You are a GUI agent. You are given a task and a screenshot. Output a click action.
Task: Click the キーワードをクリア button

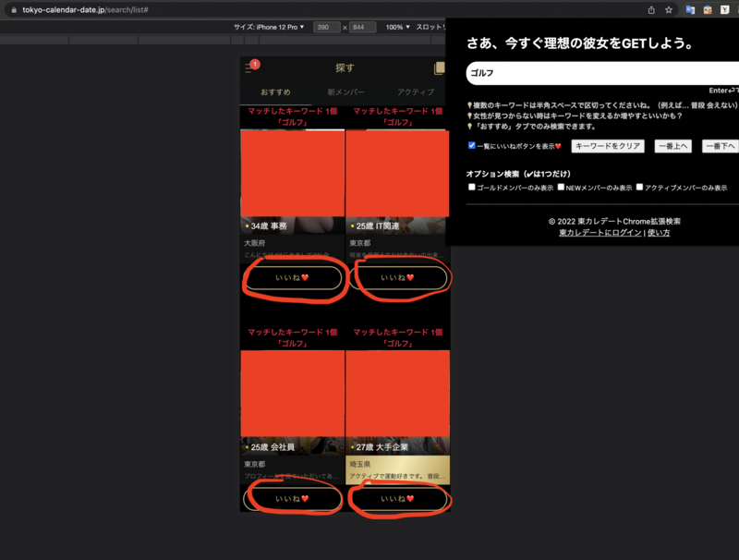[608, 146]
